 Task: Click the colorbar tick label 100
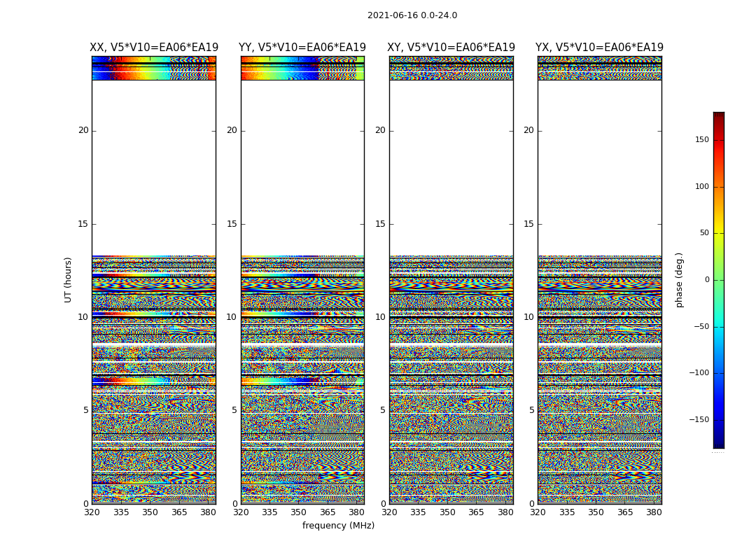pos(702,186)
